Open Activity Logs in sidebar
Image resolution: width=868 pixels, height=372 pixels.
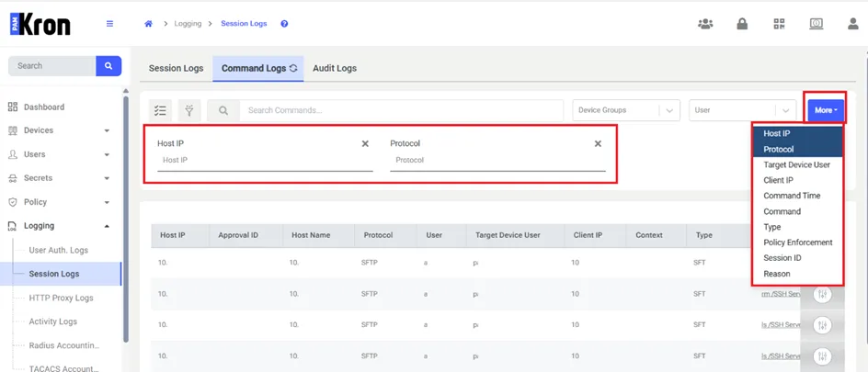[53, 321]
